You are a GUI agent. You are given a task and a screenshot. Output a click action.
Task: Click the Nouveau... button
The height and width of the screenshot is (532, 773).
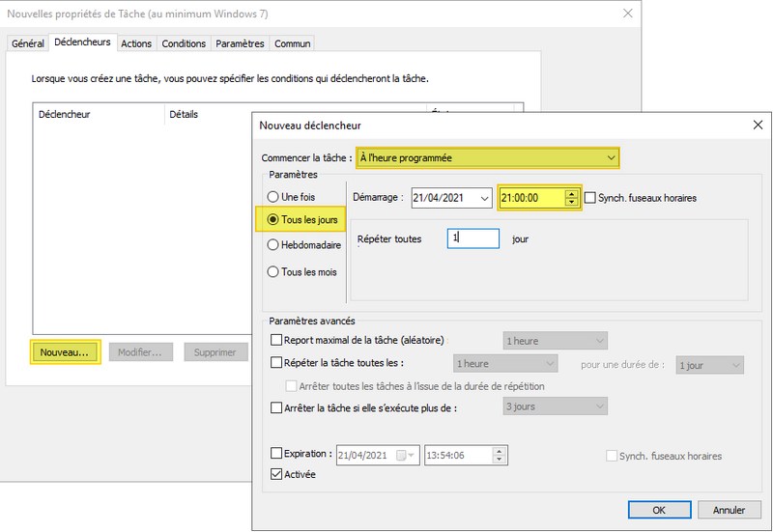tap(65, 352)
